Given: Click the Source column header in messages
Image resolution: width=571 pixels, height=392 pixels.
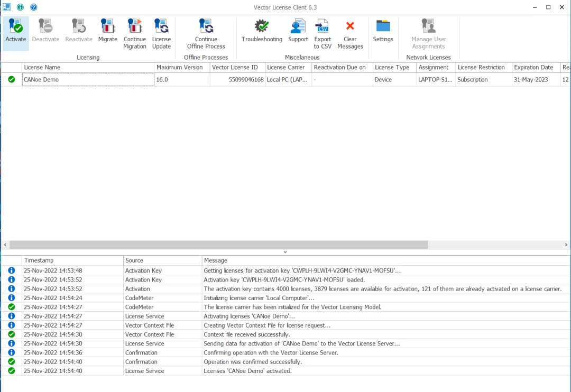Looking at the screenshot, I should point(162,260).
